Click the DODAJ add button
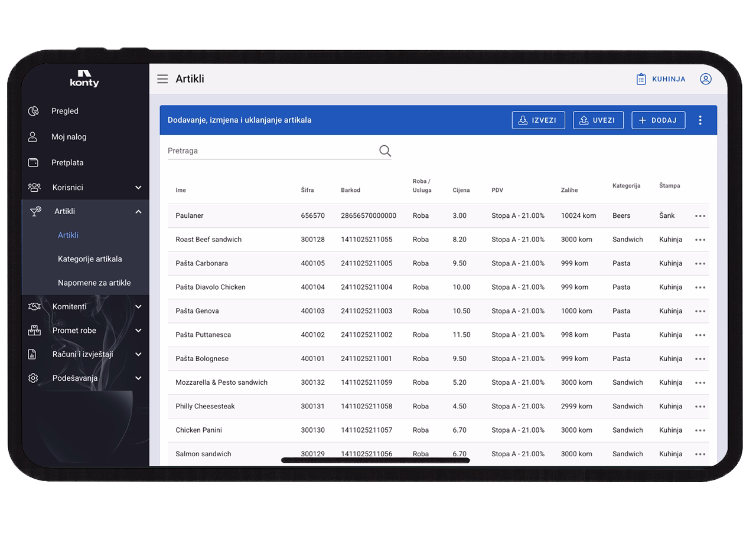The width and height of the screenshot is (756, 543). coord(659,120)
